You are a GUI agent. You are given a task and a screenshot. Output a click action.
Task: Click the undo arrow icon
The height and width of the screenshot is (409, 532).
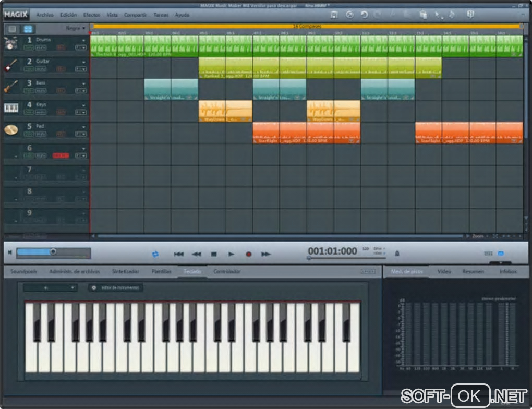[x=365, y=15]
